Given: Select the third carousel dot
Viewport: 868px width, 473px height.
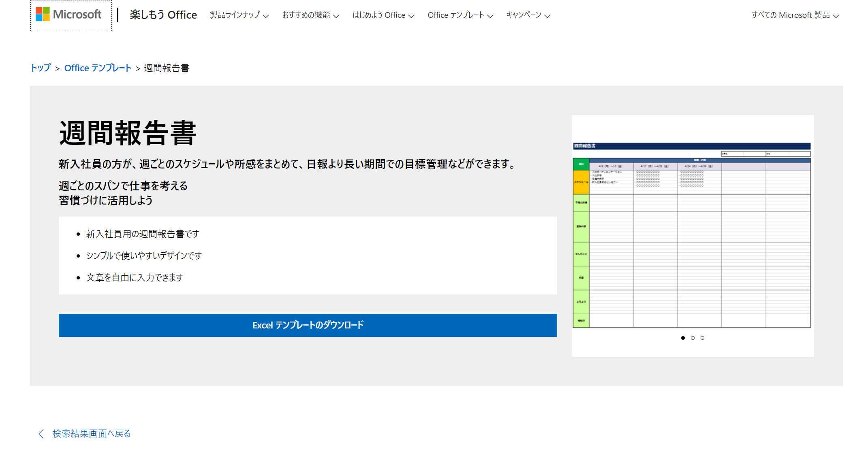Looking at the screenshot, I should [x=702, y=338].
